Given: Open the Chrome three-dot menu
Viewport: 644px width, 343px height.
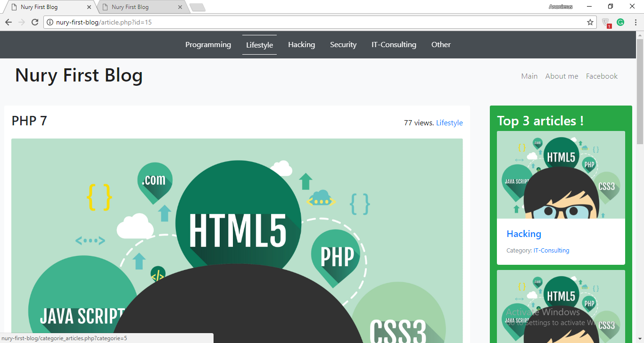Looking at the screenshot, I should point(636,22).
